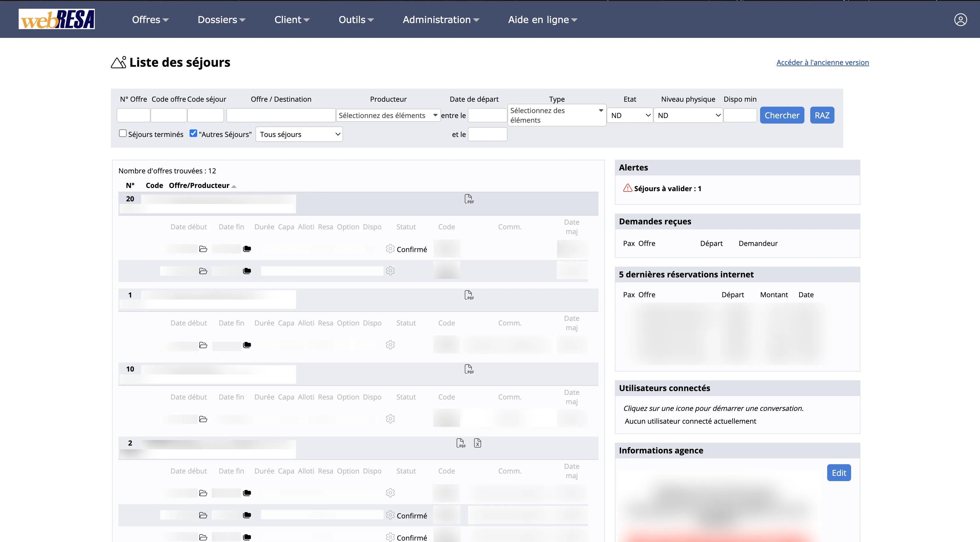This screenshot has width=980, height=542.
Task: Click into the Code séjour field
Action: [x=205, y=115]
